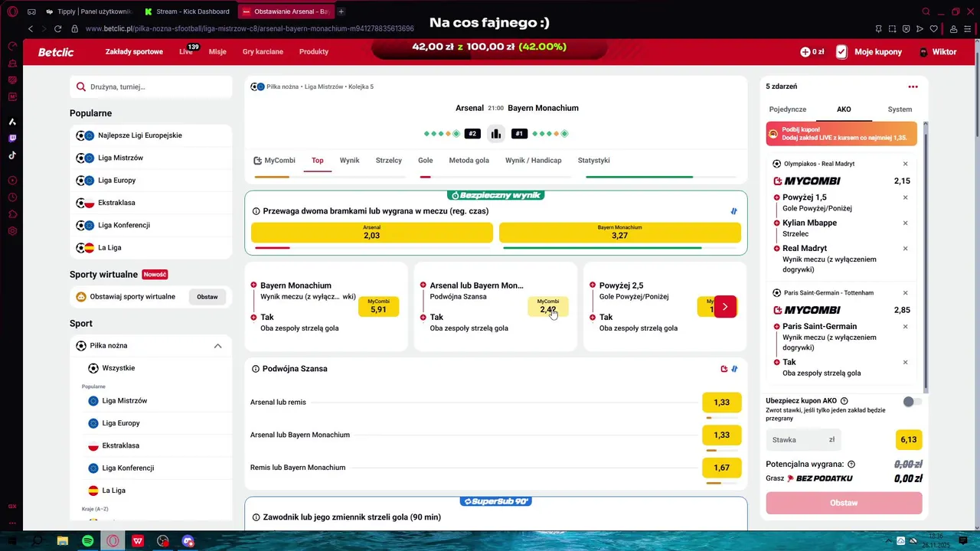Go back with the browser back arrow

coord(31,29)
